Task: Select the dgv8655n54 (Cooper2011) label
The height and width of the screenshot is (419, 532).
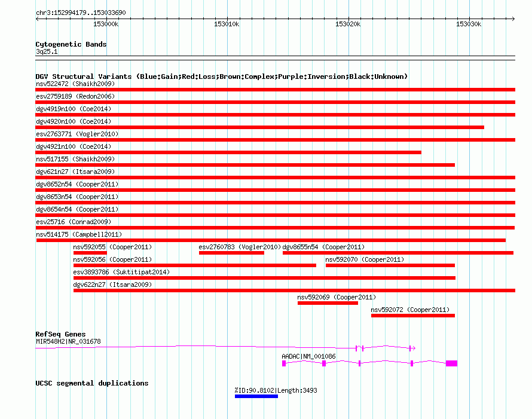Action: tap(323, 247)
